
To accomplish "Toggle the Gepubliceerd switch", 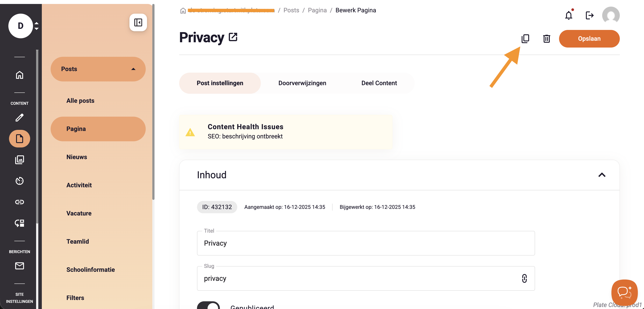I will pos(208,305).
